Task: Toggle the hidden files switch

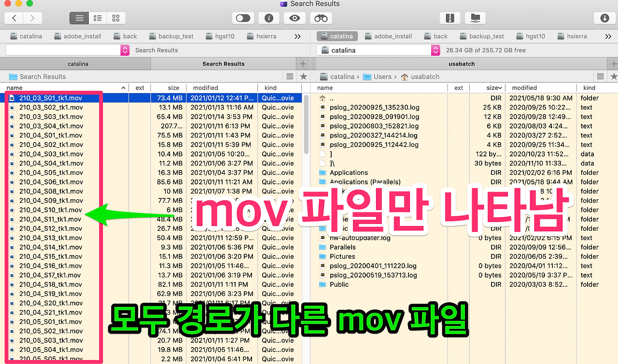Action: (243, 18)
